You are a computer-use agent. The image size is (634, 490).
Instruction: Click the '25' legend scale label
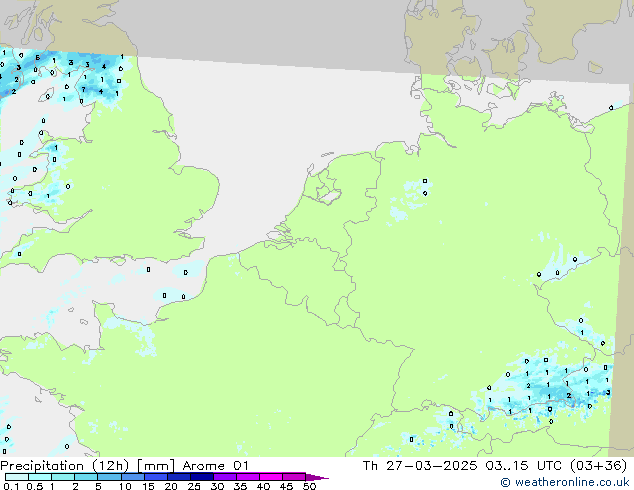194,486
